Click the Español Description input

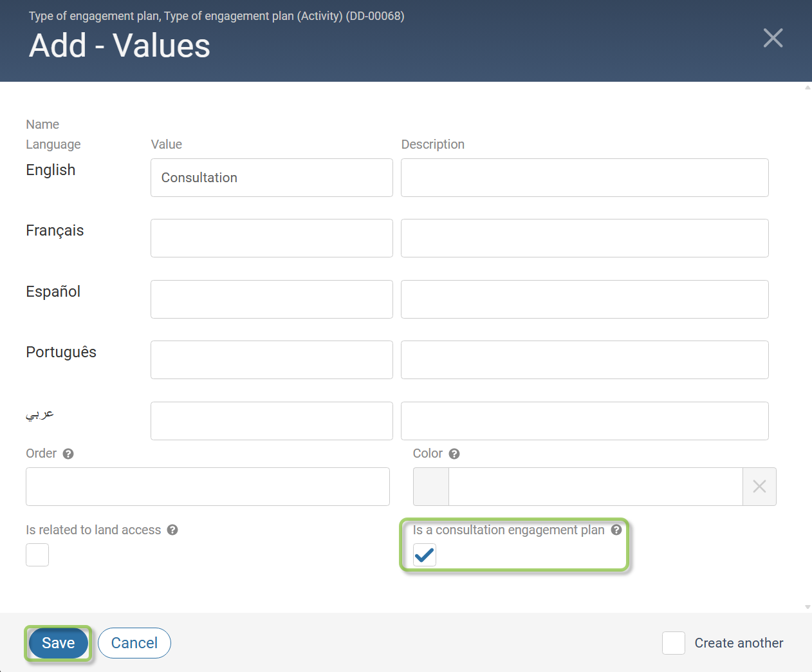585,299
